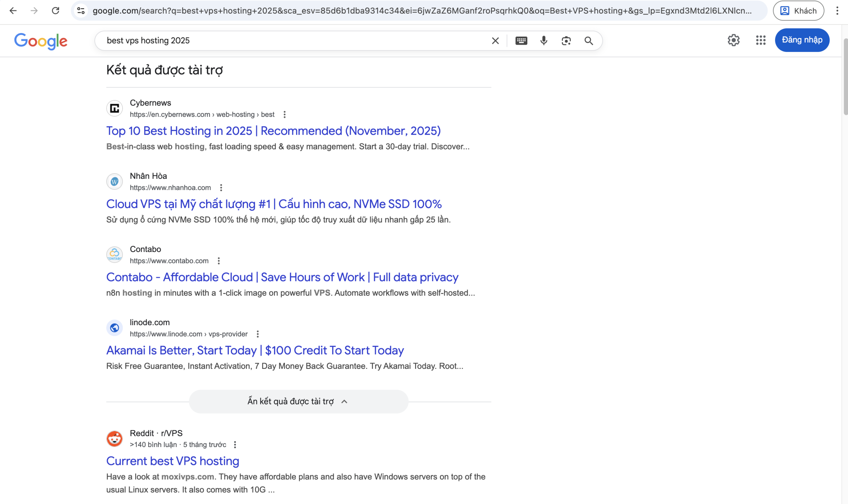Click the search magnifier icon
Image resolution: width=848 pixels, height=504 pixels.
point(588,40)
